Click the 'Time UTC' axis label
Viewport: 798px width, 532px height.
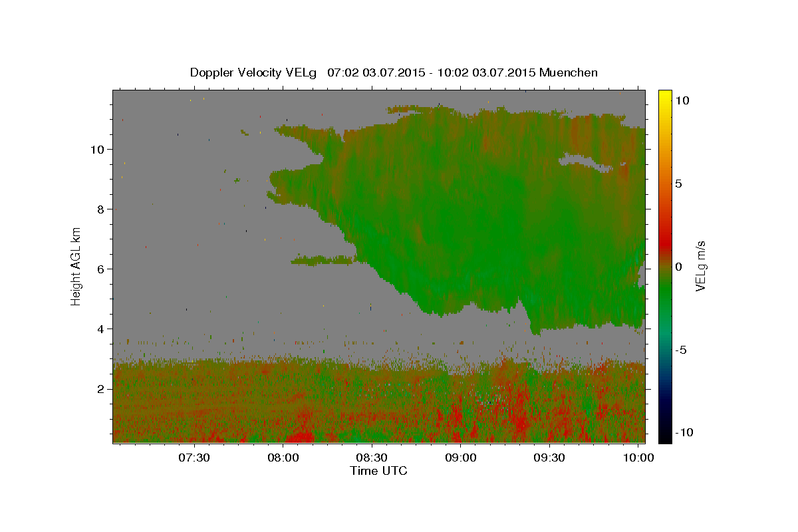pyautogui.click(x=378, y=471)
